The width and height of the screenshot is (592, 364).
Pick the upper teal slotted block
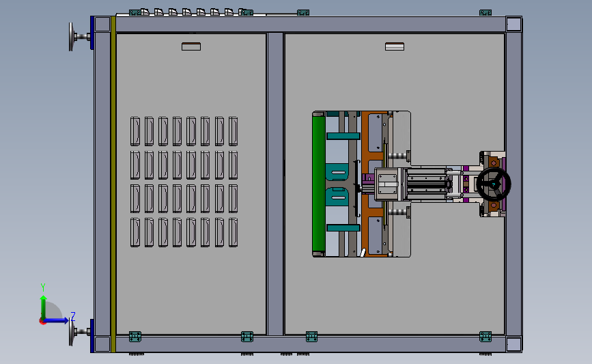[337, 172]
